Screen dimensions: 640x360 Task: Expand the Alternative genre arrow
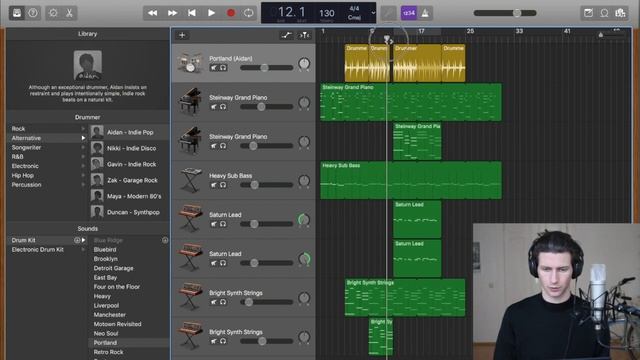[x=83, y=138]
